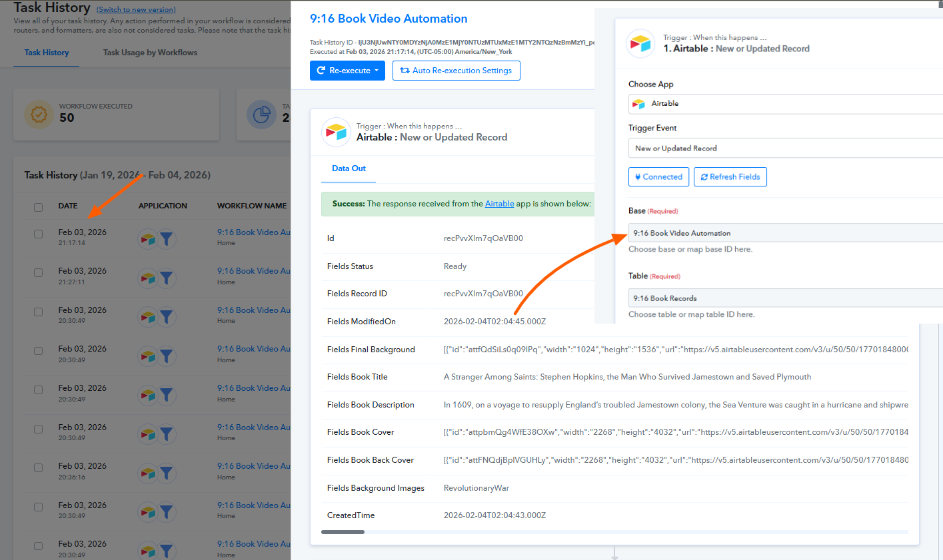The image size is (943, 560).
Task: Click Airtable icon in 21:17:14 row
Action: tap(147, 238)
